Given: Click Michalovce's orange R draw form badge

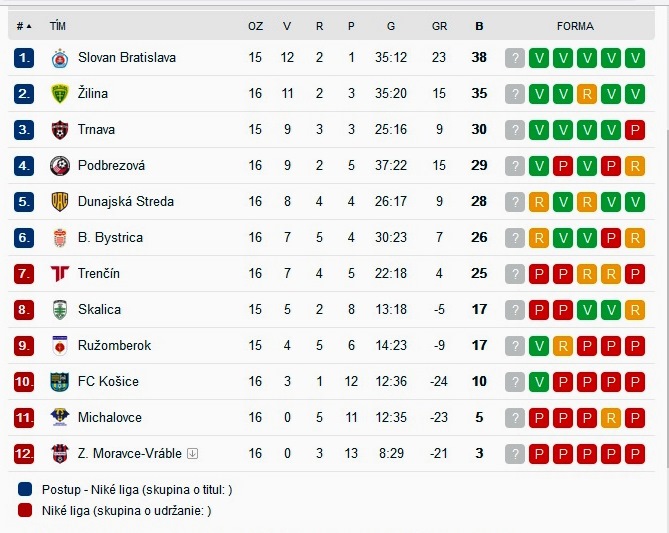Looking at the screenshot, I should coord(611,418).
